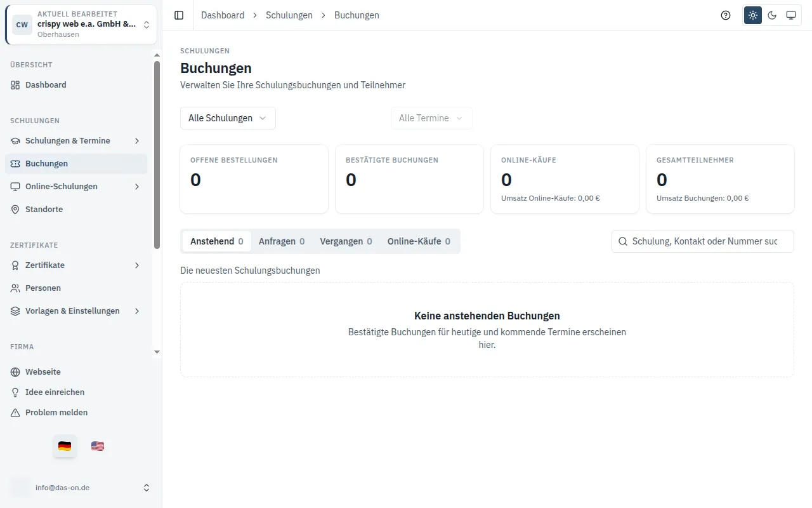
Task: Switch to light theme mode
Action: coord(753,15)
